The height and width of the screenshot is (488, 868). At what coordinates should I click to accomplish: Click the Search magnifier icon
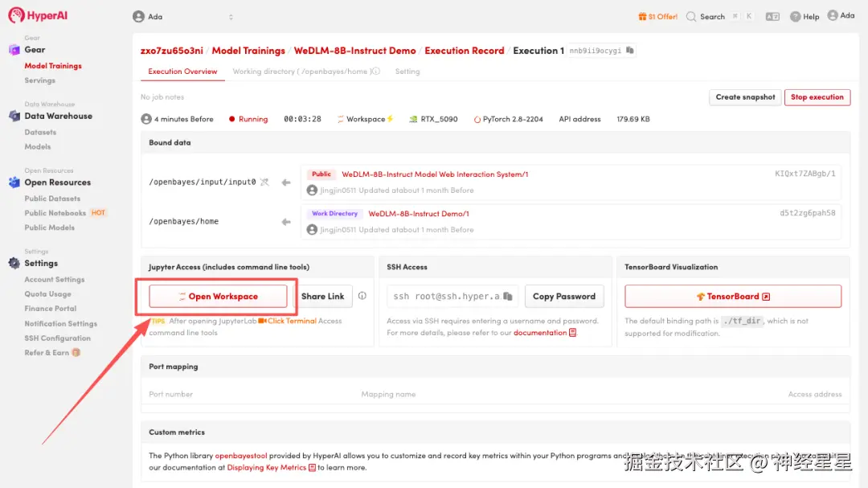click(691, 17)
